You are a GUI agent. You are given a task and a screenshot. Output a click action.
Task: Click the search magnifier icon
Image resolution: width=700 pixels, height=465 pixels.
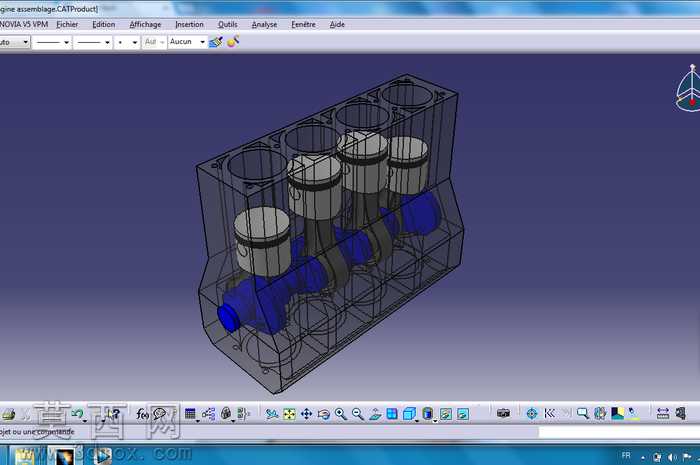[583, 414]
